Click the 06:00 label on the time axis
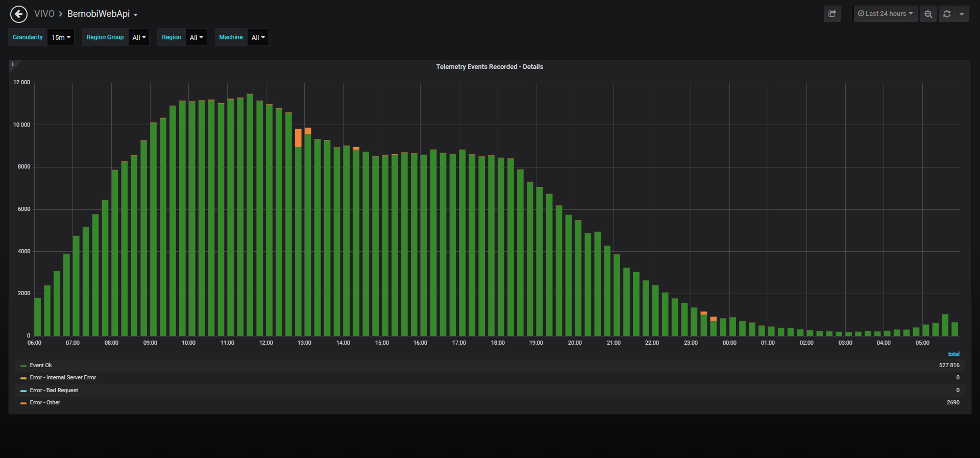Screen dimensions: 980x458 point(34,343)
